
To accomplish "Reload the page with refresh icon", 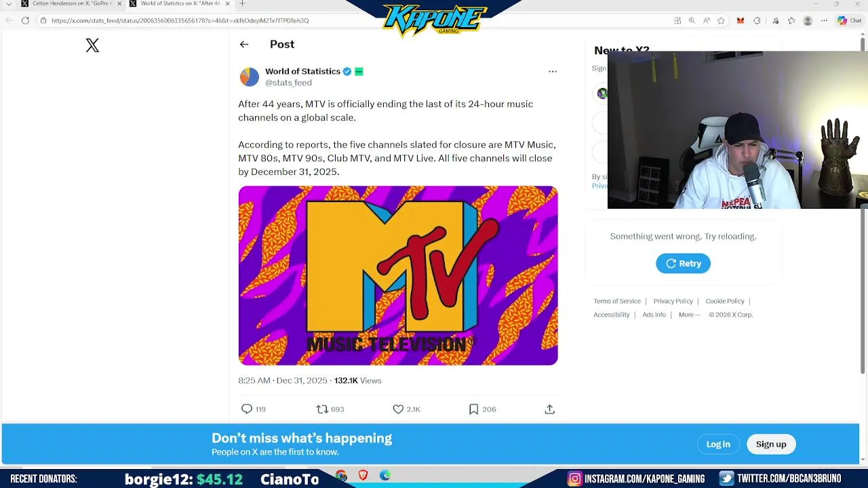I will pyautogui.click(x=25, y=20).
